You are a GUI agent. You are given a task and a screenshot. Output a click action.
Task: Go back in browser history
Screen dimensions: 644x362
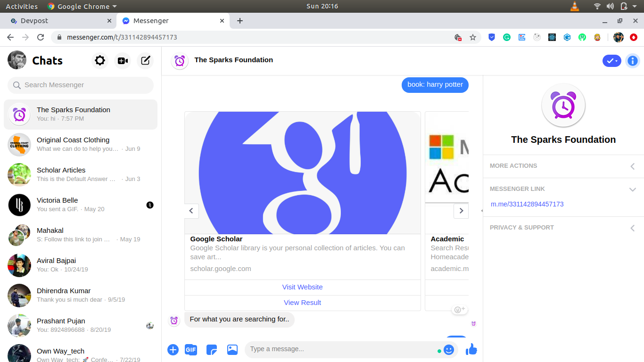(10, 37)
